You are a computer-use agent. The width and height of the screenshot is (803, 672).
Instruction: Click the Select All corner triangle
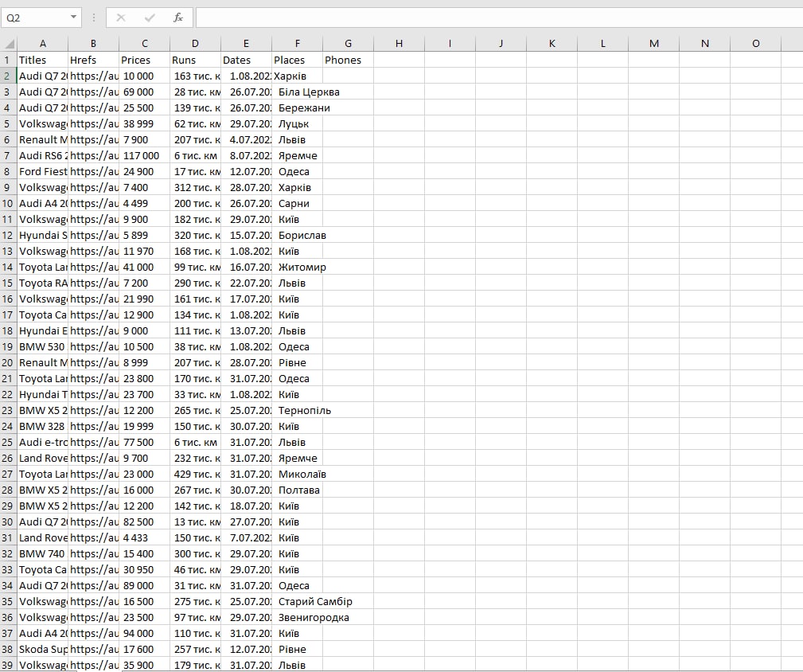(x=9, y=44)
